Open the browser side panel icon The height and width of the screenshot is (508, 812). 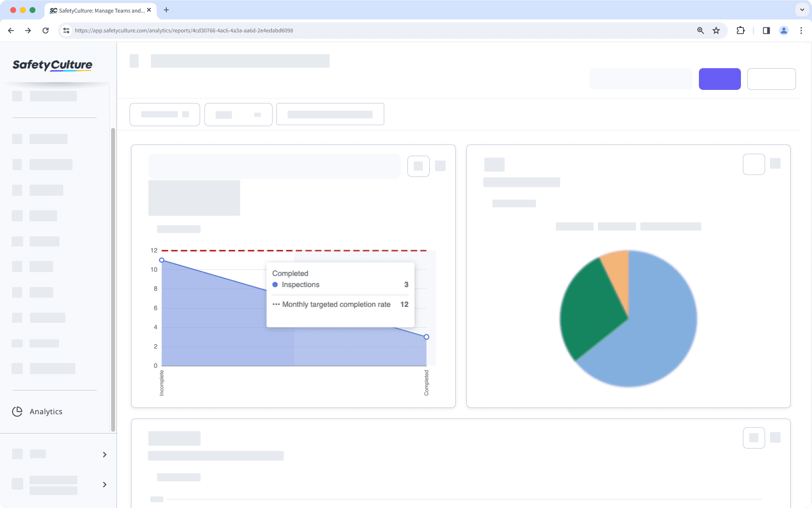[x=766, y=30]
